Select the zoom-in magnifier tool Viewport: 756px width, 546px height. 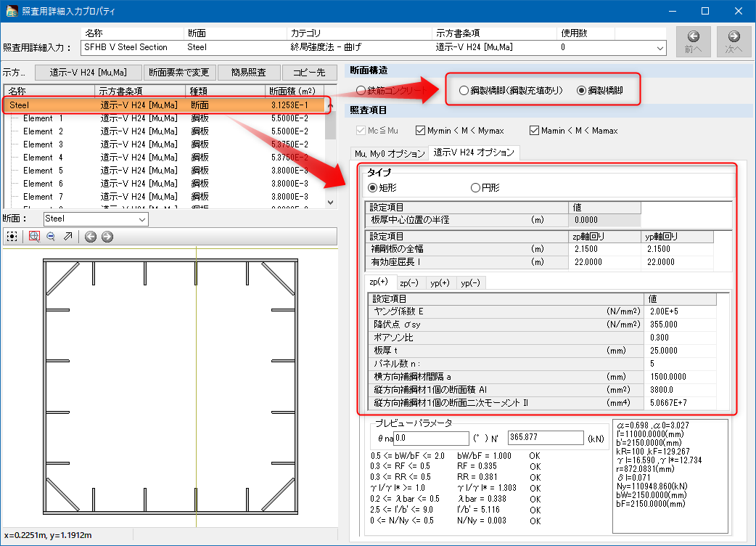pos(34,236)
